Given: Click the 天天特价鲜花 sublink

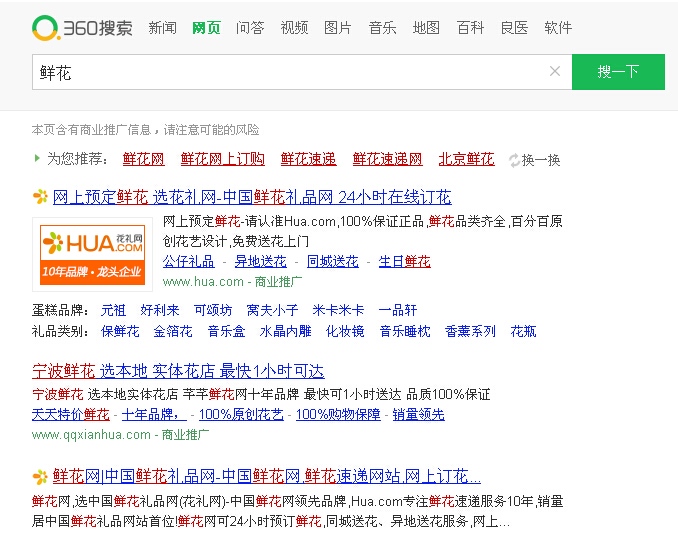Looking at the screenshot, I should tap(71, 414).
